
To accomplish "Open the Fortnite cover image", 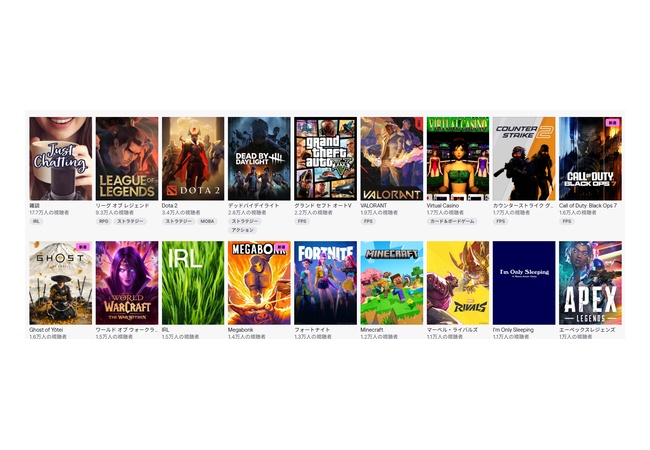I will [x=325, y=282].
